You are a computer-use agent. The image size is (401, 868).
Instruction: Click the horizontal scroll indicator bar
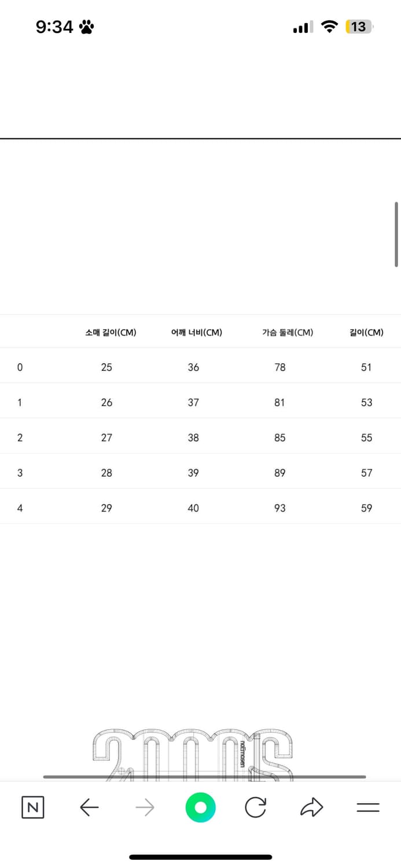pyautogui.click(x=204, y=777)
